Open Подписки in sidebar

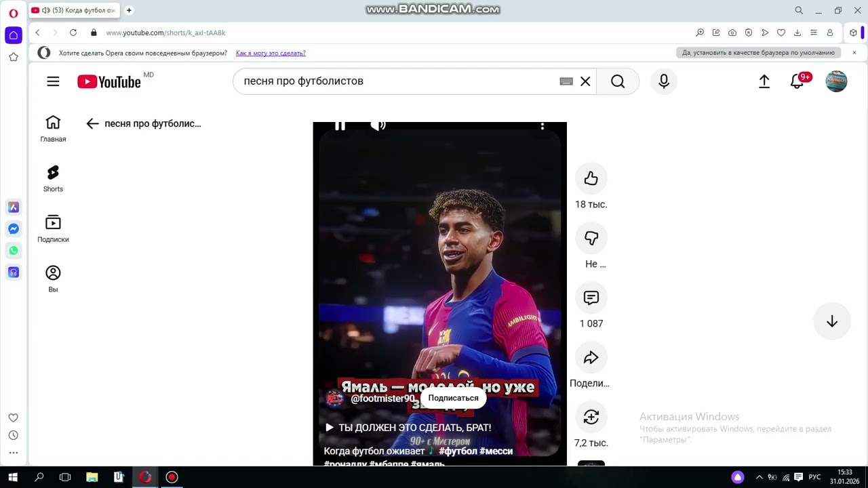coord(53,228)
